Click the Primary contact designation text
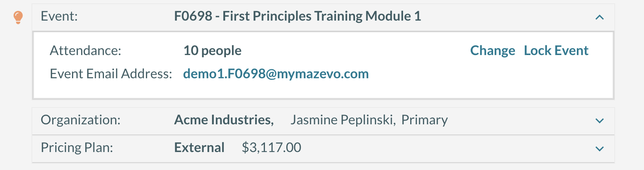 pos(424,120)
